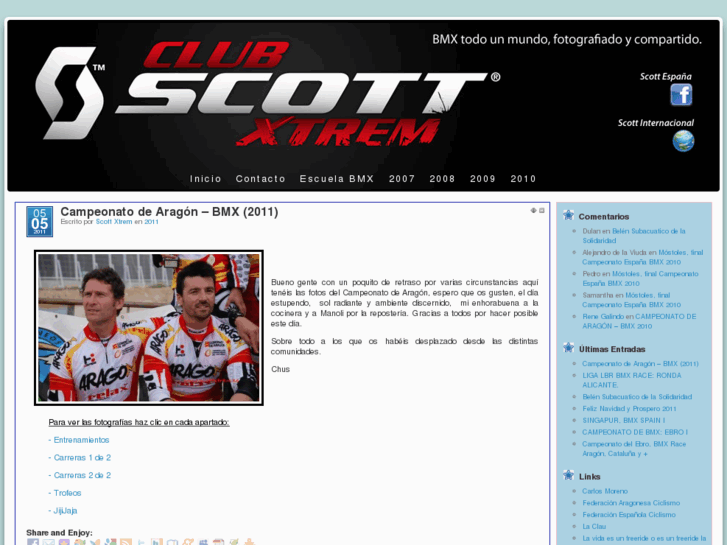Open Campeonato del Ebro, BMX Race Aragón entry

click(634, 449)
